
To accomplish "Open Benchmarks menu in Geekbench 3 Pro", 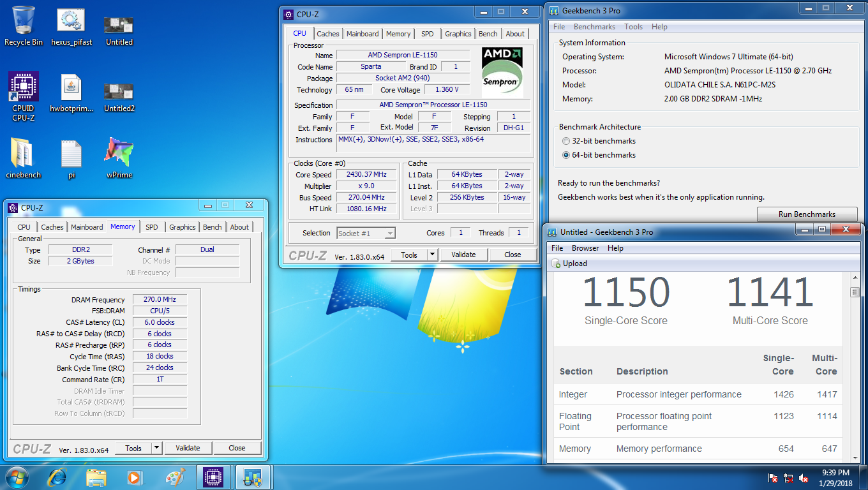I will tap(594, 27).
